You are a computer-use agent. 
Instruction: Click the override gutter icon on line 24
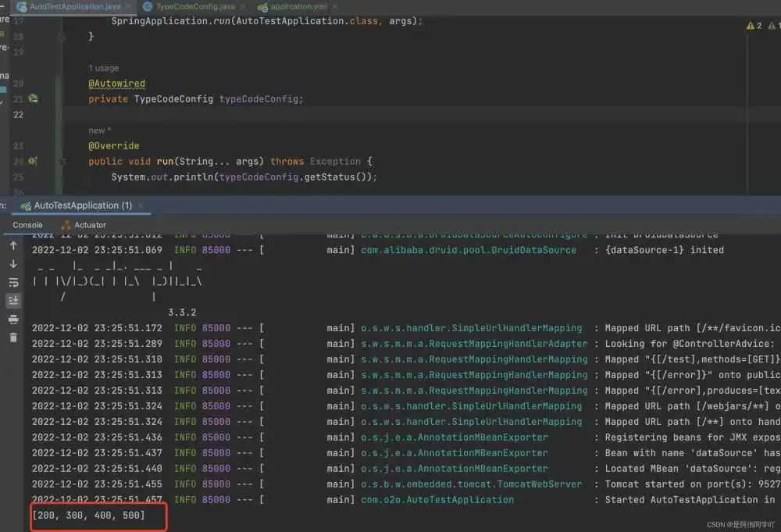(33, 161)
